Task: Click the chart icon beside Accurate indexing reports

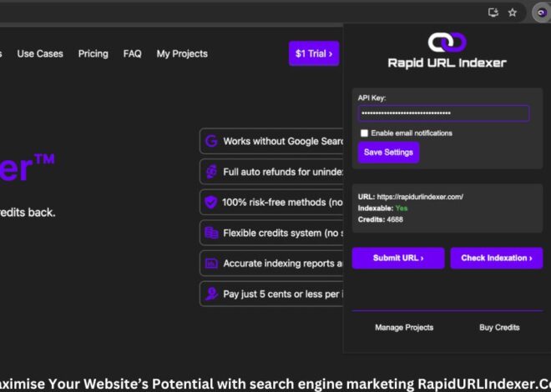Action: click(211, 264)
